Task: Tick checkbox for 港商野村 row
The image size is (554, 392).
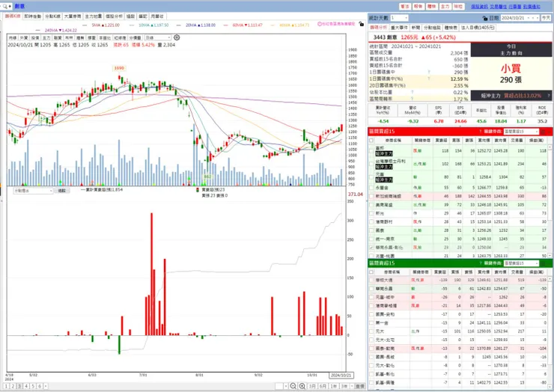Action: [371, 221]
